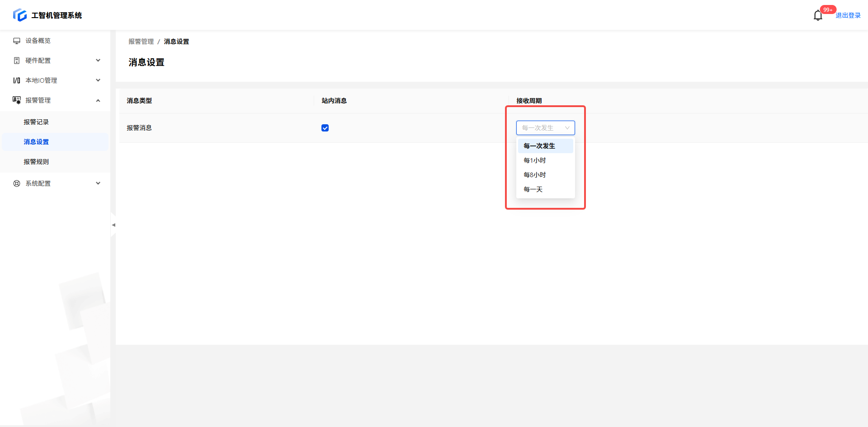
Task: Click the 系统配置 sidebar icon
Action: point(17,183)
